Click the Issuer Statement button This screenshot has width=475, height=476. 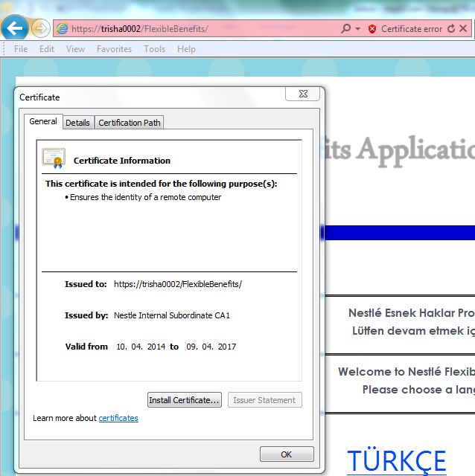point(265,400)
